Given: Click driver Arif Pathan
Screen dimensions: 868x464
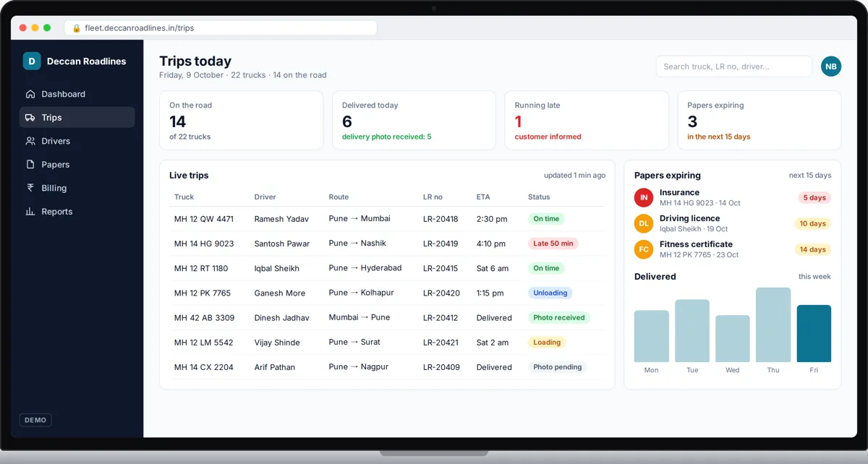Looking at the screenshot, I should [x=275, y=367].
